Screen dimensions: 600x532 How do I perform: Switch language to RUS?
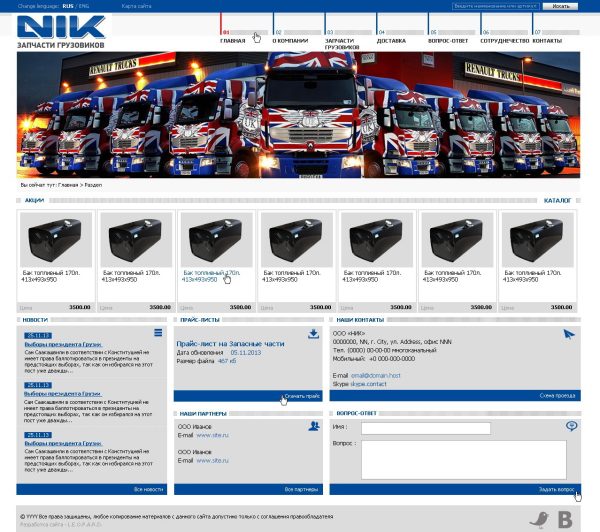pos(68,6)
